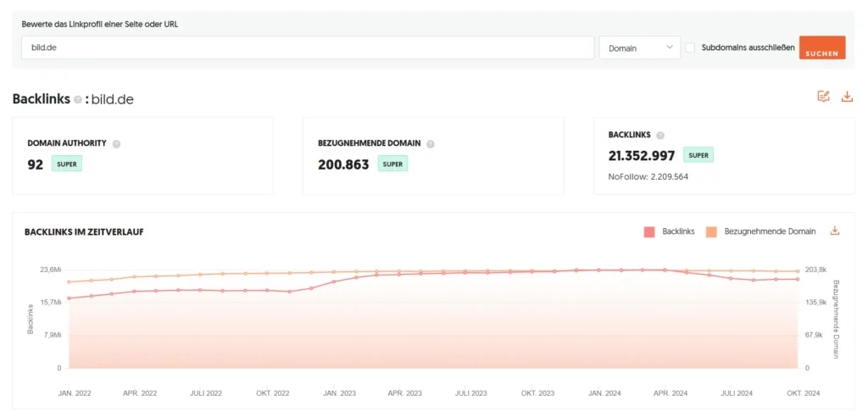Click the download icon beside the edit icon
This screenshot has height=412, width=868.
pos(846,97)
